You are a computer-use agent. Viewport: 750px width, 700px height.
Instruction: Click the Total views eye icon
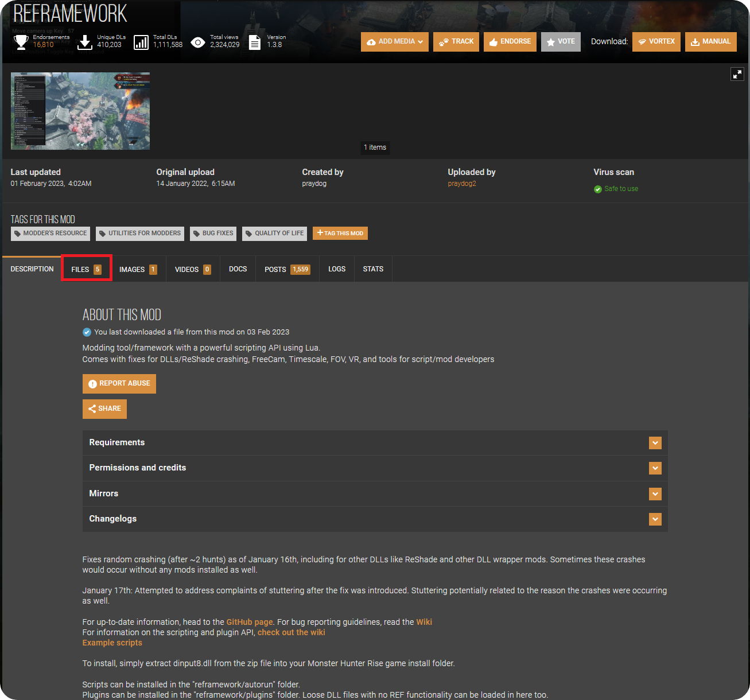198,42
